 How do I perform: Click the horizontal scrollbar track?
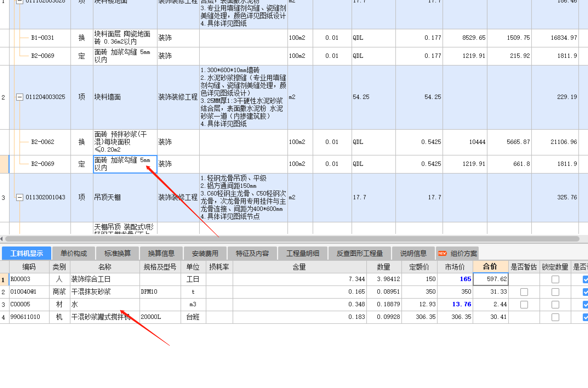point(292,239)
